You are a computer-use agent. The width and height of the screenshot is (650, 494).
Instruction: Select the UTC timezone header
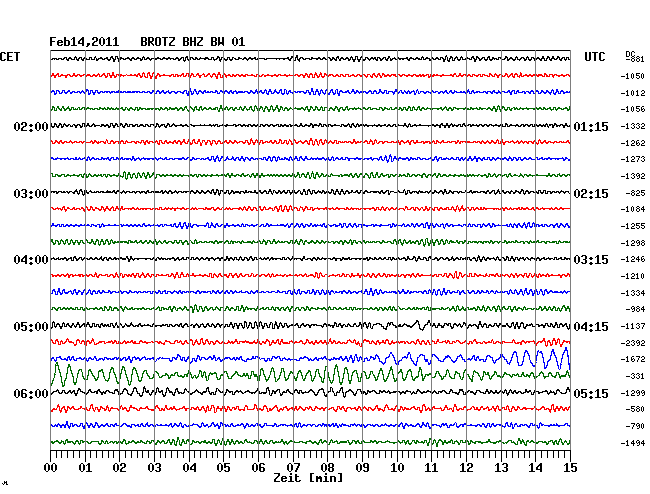(595, 57)
